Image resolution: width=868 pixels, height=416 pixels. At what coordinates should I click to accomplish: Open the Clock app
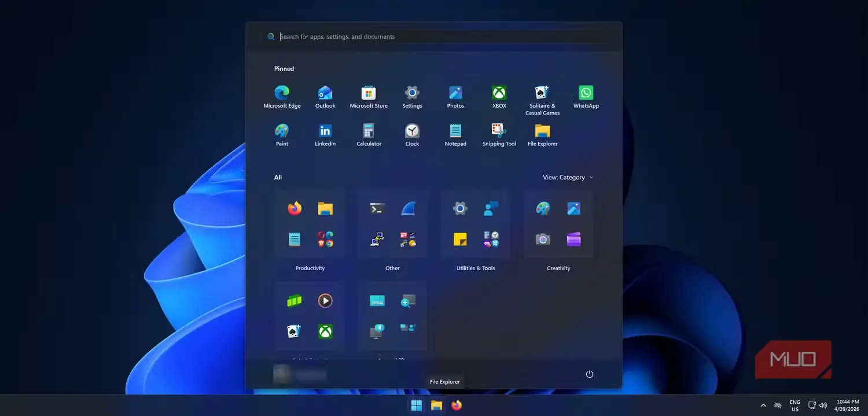(412, 135)
